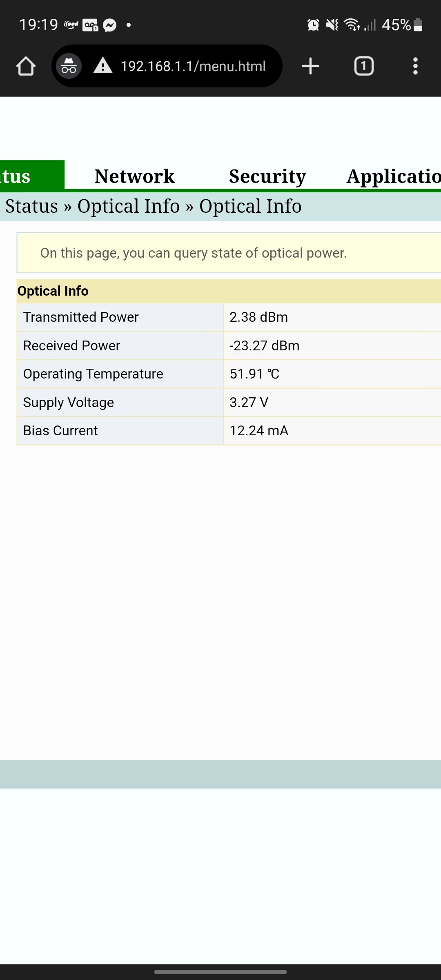The height and width of the screenshot is (980, 441).
Task: Click the address bar URL 192.168.1.1/menu.html
Action: click(193, 66)
